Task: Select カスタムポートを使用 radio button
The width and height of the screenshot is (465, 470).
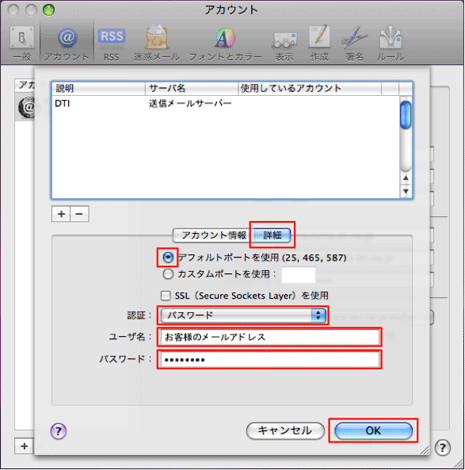Action: coord(168,274)
